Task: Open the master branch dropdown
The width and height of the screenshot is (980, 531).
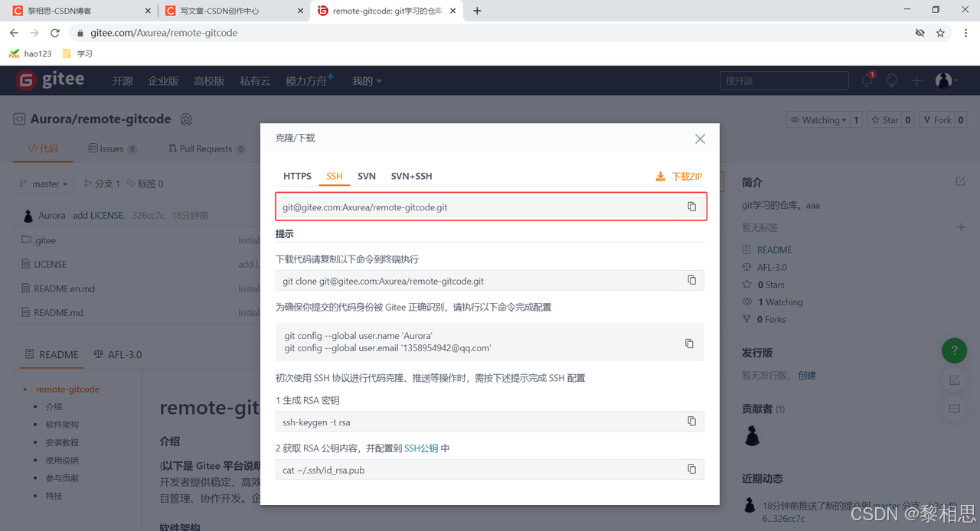Action: coord(44,184)
